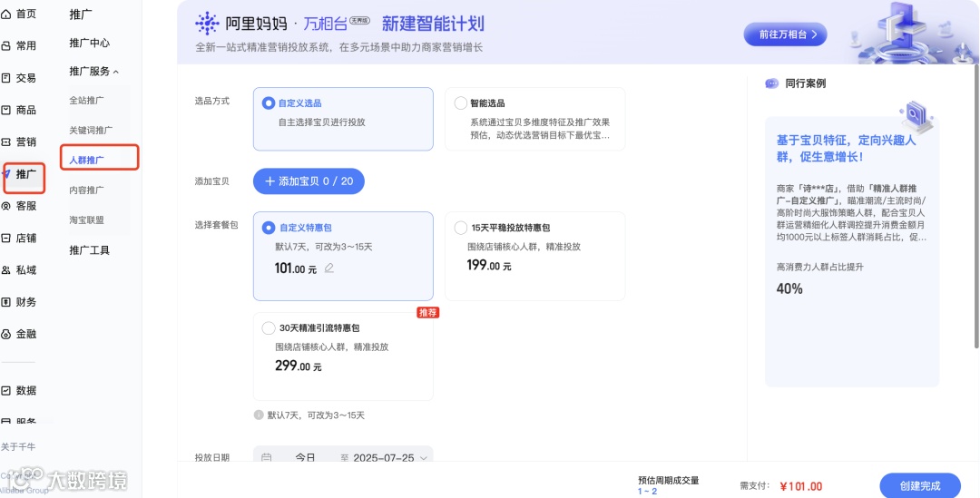980x498 pixels.
Task: Click the 商品 sidebar icon
Action: (6, 110)
